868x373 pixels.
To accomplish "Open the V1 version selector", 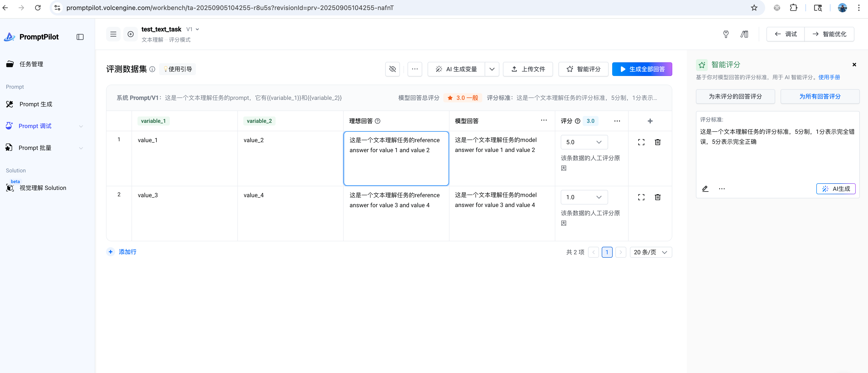I will pyautogui.click(x=193, y=29).
